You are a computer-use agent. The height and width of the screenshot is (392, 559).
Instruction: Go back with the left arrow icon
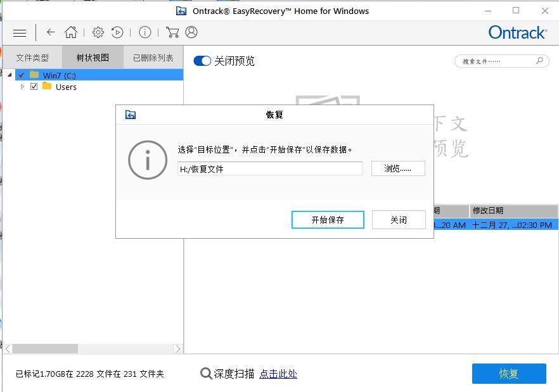point(51,32)
